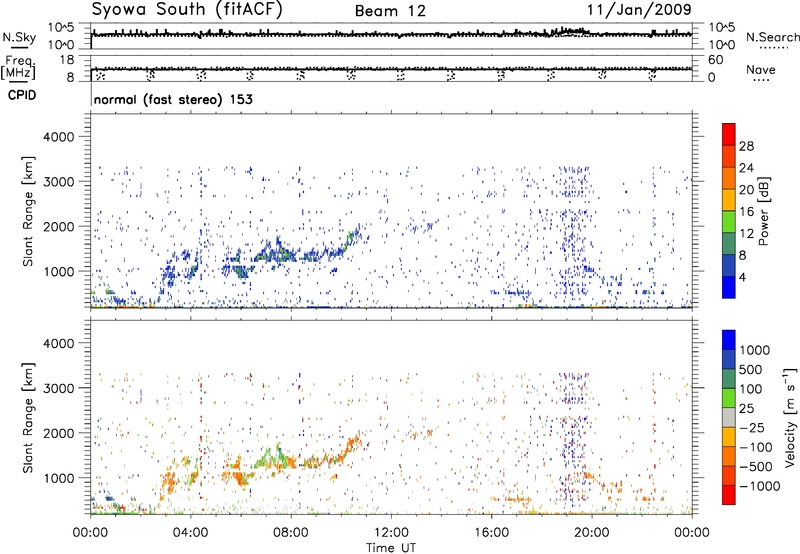800x554 pixels.
Task: Select Power colorbar segment between 20 and 24
Action: coord(729,178)
